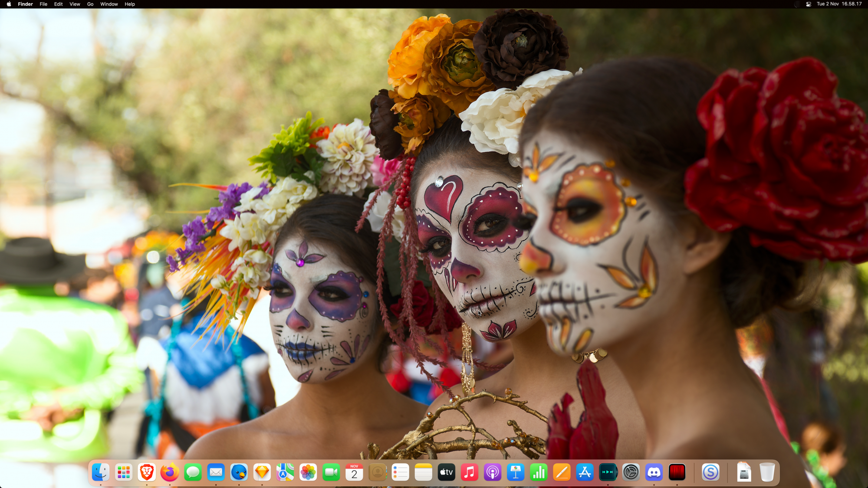Open the teal media player dock app
Screen dimensions: 868x488
[608, 472]
